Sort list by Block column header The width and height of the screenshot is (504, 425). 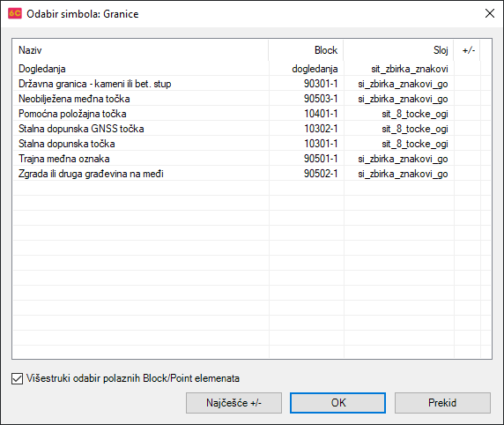tap(306, 50)
